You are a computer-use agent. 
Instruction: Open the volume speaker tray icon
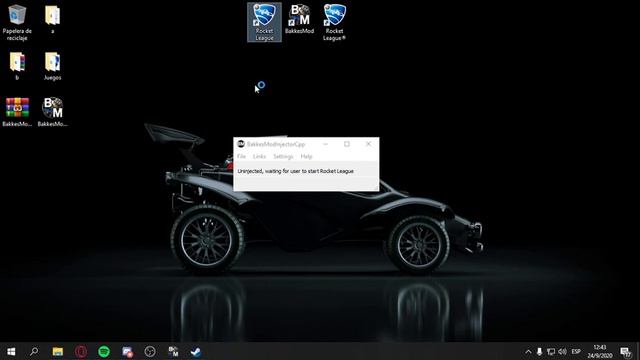click(562, 351)
